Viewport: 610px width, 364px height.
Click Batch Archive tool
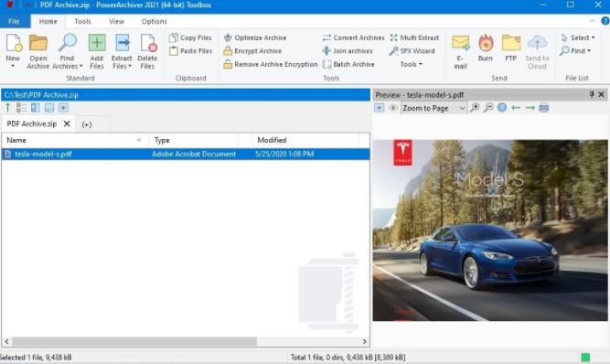(x=348, y=64)
